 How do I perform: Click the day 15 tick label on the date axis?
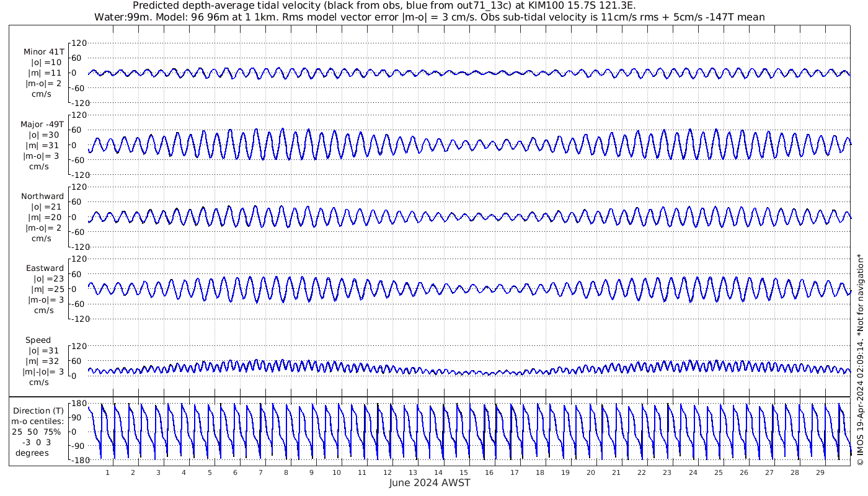pos(464,472)
